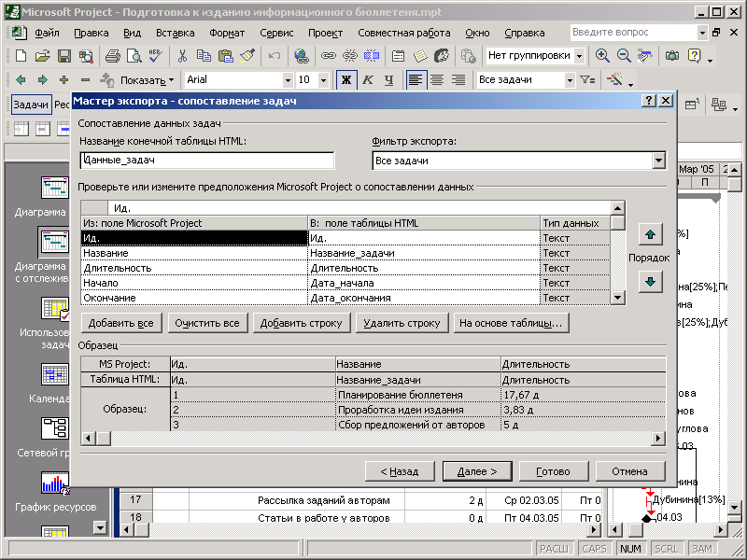Click the Образец horizontal scrollbar right arrow
The width and height of the screenshot is (747, 560).
click(x=658, y=438)
